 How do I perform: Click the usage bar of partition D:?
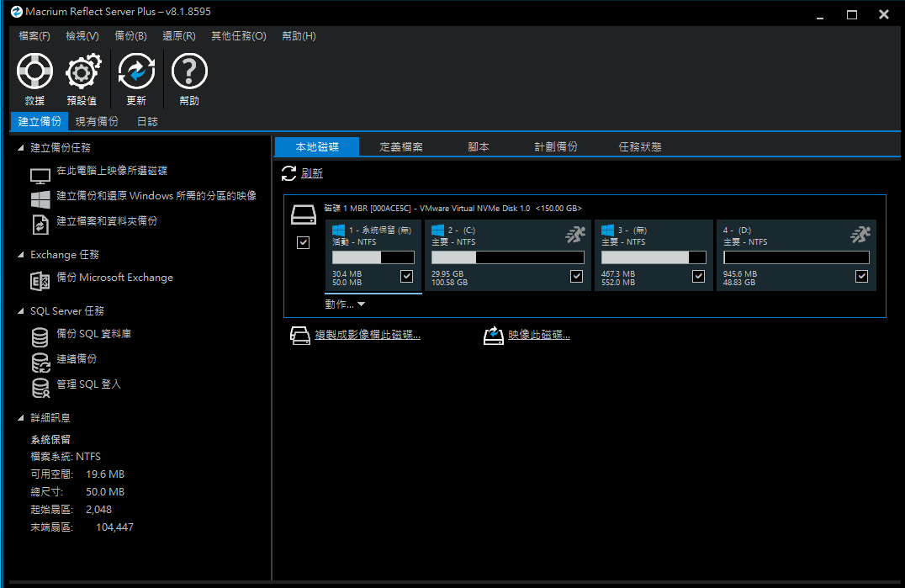[x=796, y=257]
